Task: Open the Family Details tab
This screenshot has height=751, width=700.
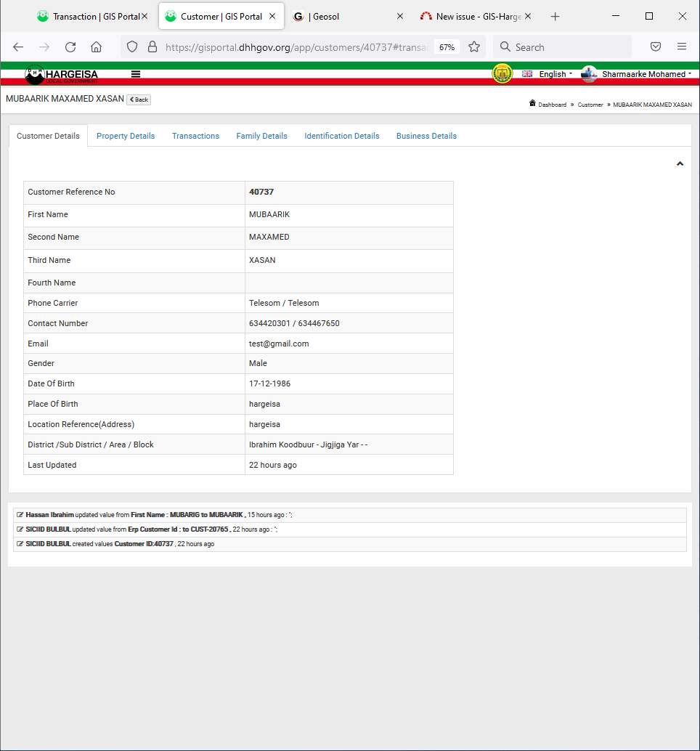Action: click(261, 136)
